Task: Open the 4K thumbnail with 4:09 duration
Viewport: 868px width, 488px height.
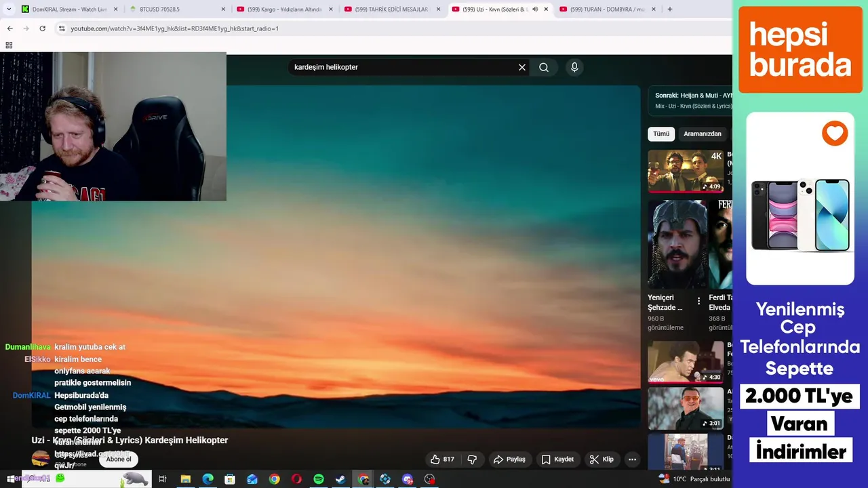Action: [686, 171]
